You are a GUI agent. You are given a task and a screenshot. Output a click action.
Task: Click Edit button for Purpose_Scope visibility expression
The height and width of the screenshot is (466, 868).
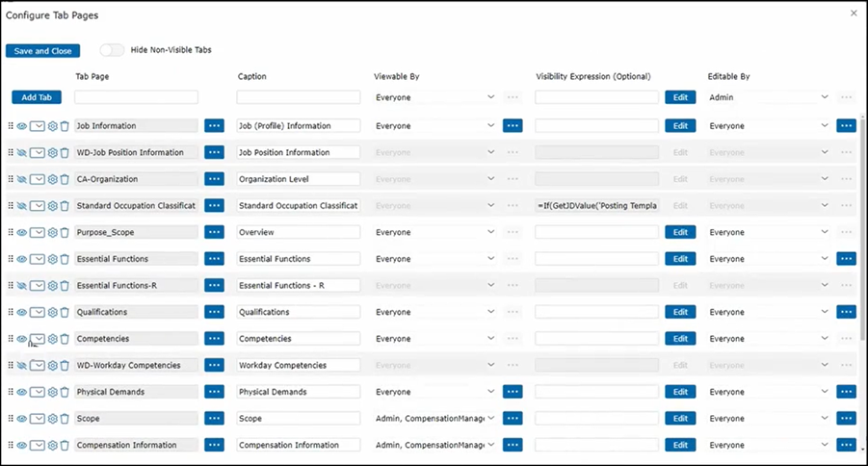click(680, 233)
